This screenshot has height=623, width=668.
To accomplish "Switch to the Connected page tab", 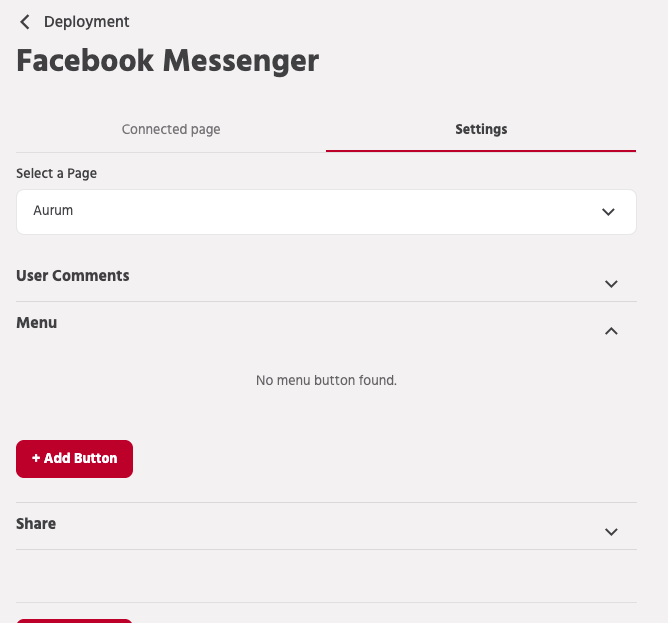I will pos(171,129).
